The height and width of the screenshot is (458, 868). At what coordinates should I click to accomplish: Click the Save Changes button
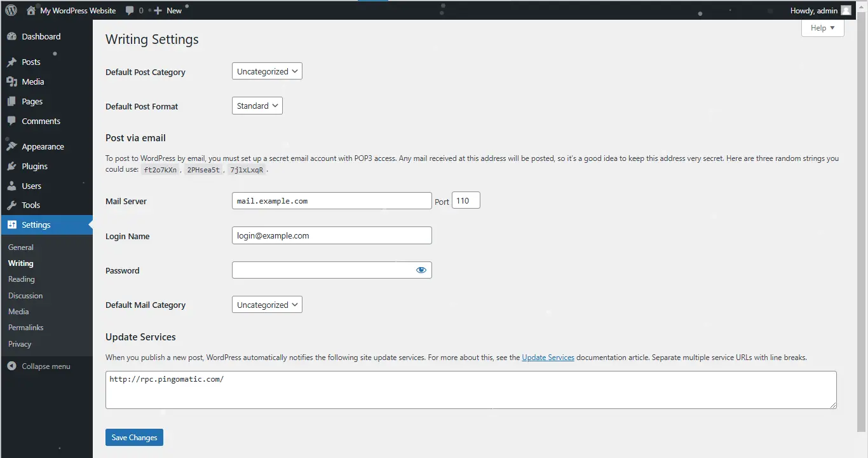pos(135,437)
